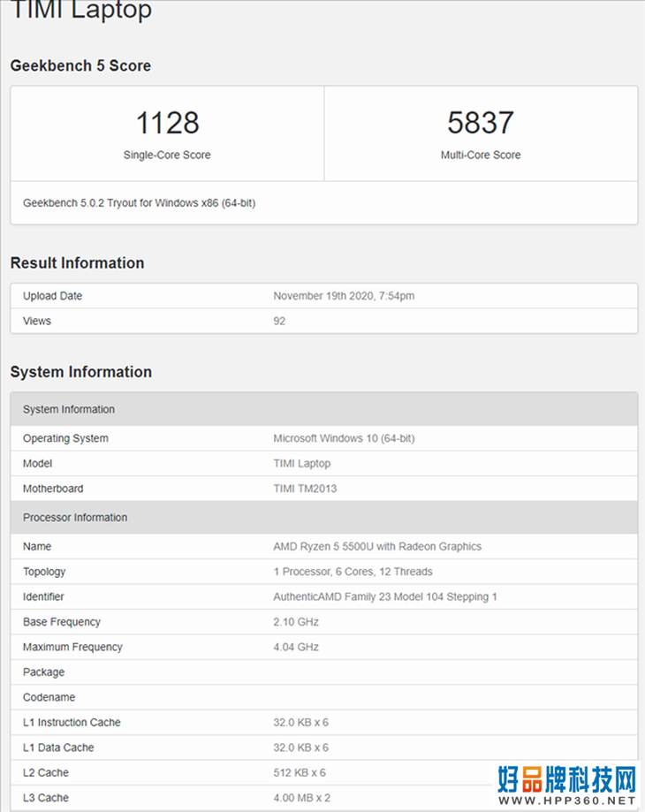The height and width of the screenshot is (812, 645).
Task: Click the Views label
Action: click(x=37, y=321)
